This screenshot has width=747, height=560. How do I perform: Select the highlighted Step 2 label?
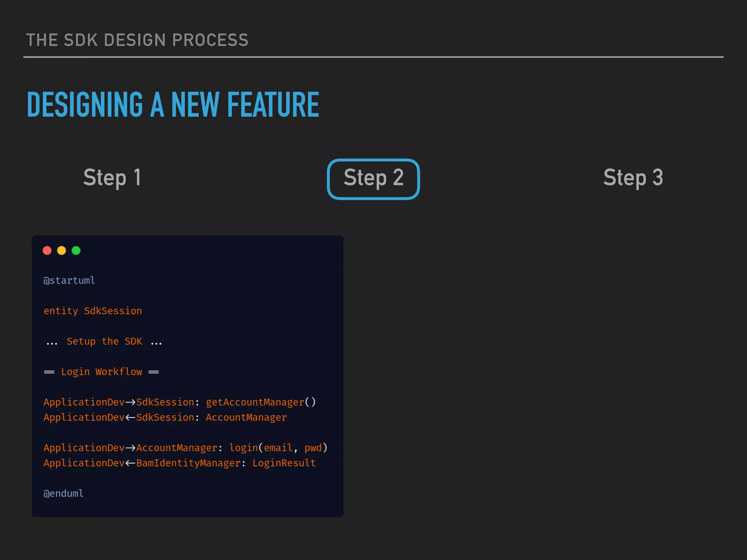click(373, 179)
